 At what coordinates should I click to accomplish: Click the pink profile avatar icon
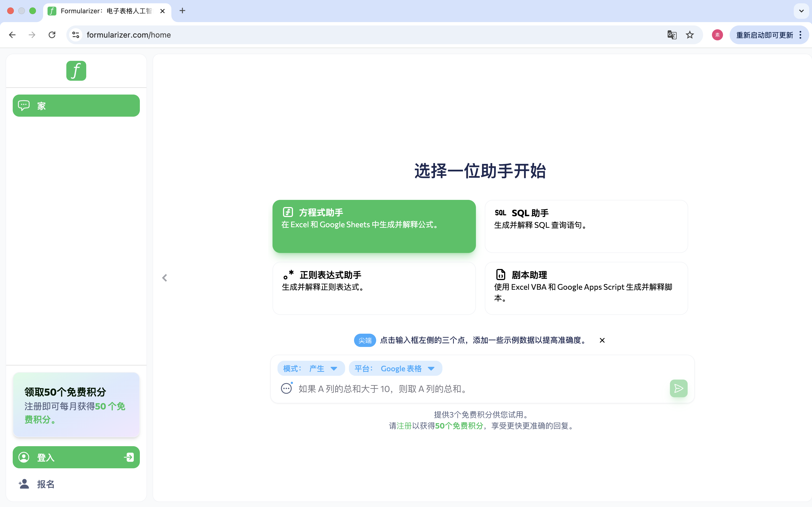[x=717, y=35]
